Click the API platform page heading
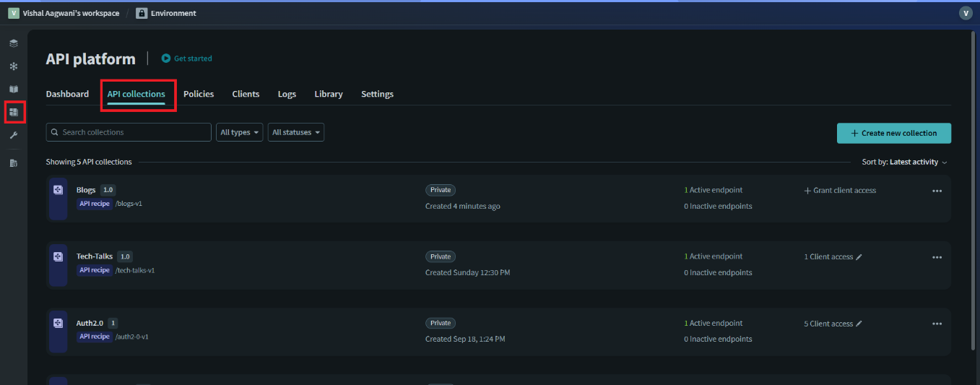 tap(90, 59)
